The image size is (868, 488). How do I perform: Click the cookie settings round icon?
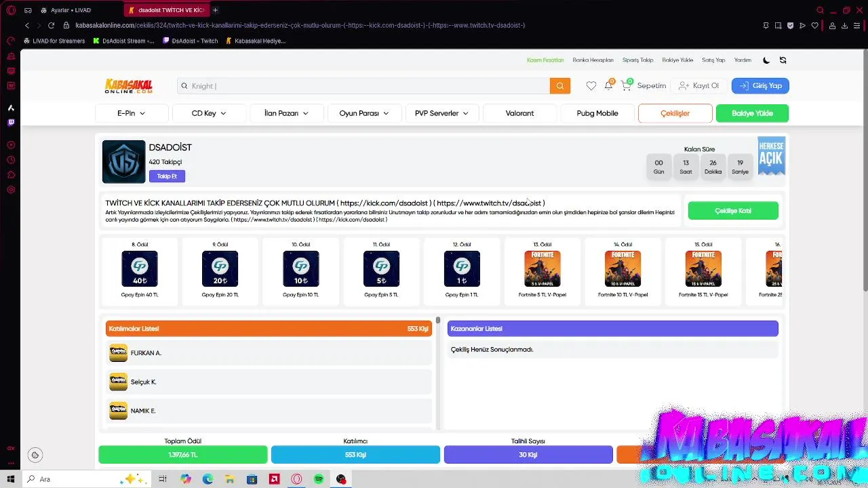(x=35, y=455)
